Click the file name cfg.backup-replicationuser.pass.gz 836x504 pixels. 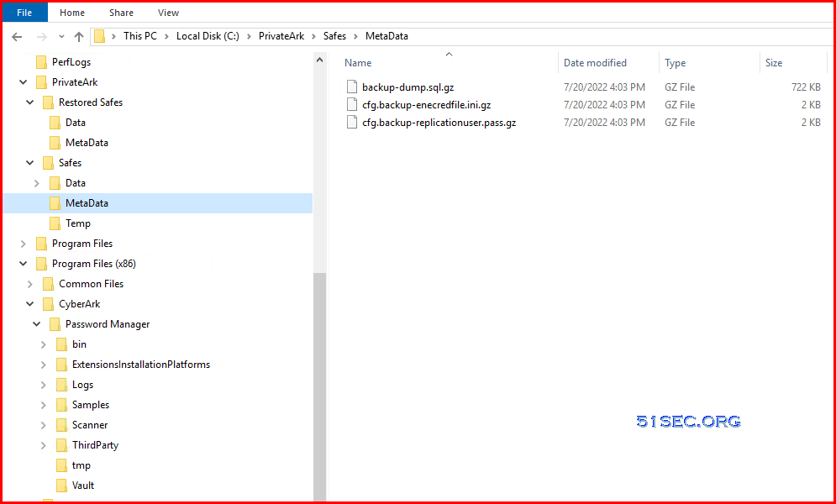click(439, 123)
